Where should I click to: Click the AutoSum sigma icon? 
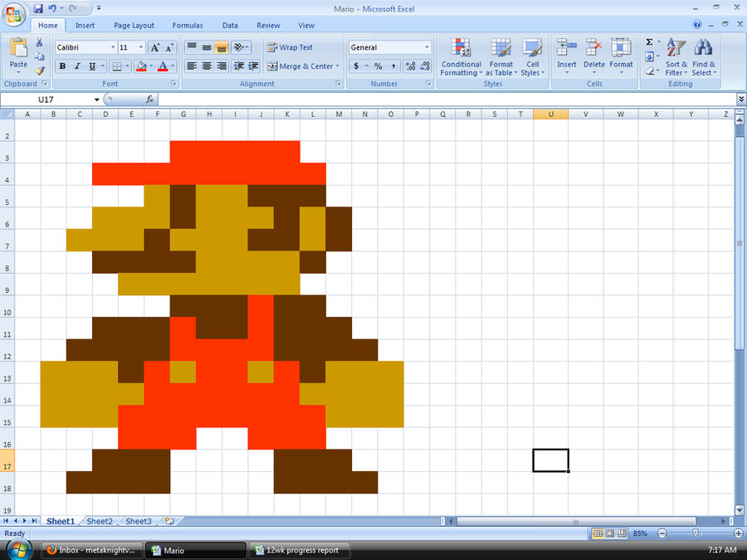[649, 42]
